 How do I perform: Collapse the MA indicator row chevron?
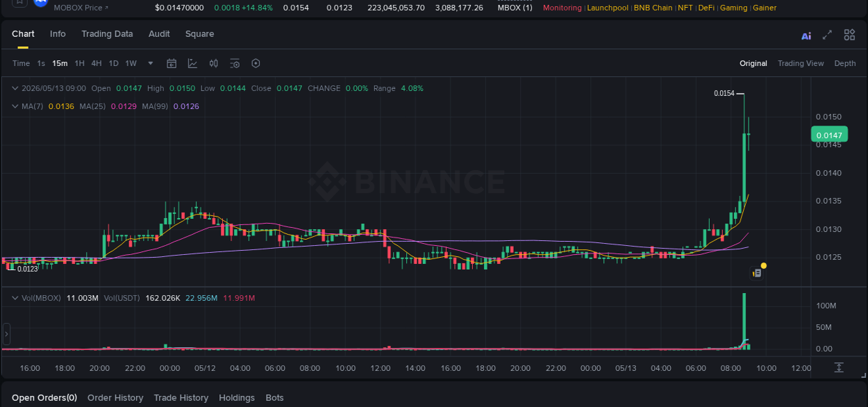pyautogui.click(x=15, y=106)
